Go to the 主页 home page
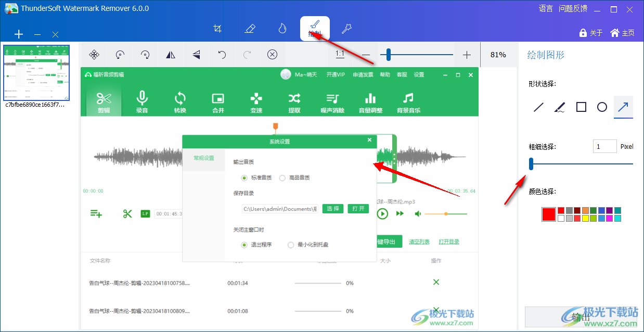 click(623, 33)
